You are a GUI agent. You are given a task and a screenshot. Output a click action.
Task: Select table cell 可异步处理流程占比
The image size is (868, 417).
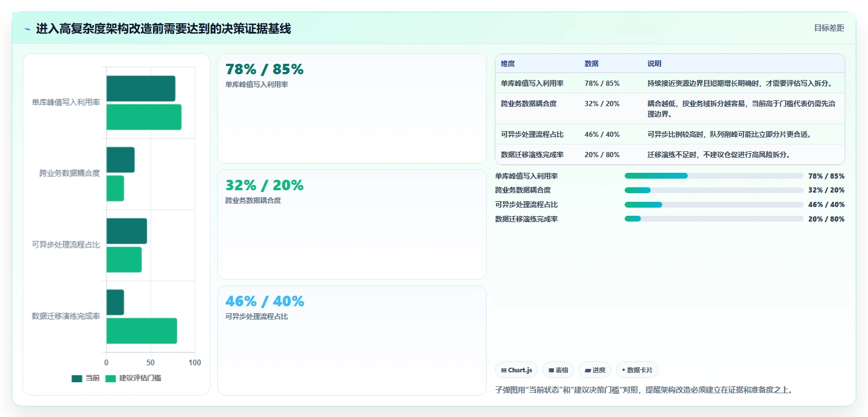point(532,135)
